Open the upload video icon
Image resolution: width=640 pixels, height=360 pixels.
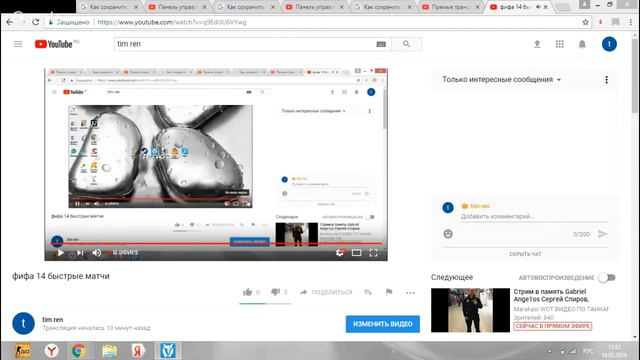[537, 44]
